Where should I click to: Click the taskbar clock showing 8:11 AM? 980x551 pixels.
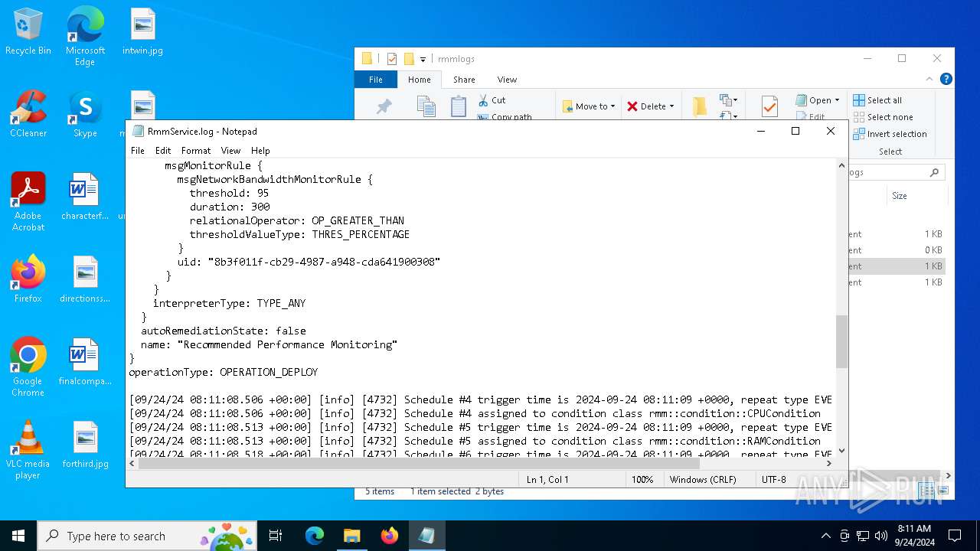(x=914, y=536)
